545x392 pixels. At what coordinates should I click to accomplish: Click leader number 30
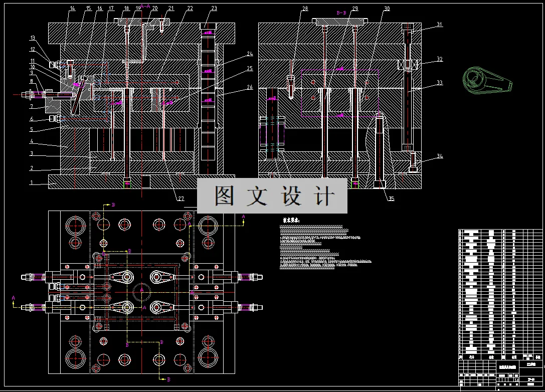click(x=387, y=9)
